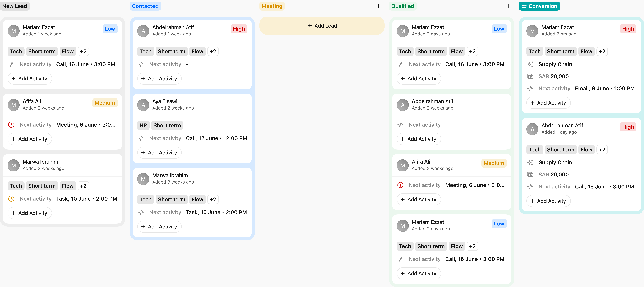Select the New Lead column label
The height and width of the screenshot is (287, 644).
(x=15, y=6)
